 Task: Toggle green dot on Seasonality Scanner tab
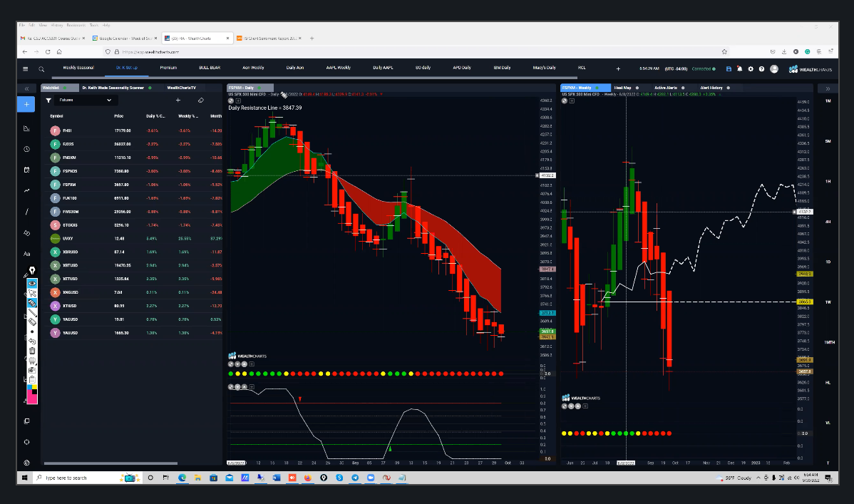pos(150,88)
